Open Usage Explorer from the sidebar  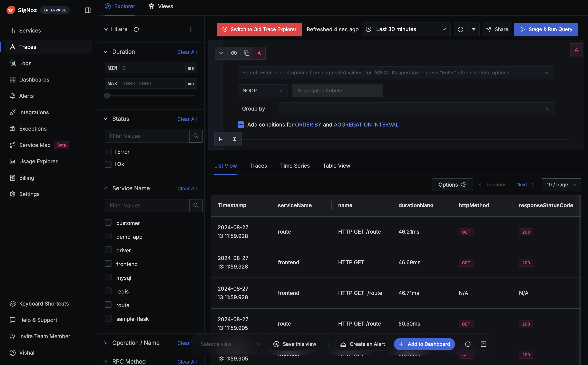click(38, 161)
